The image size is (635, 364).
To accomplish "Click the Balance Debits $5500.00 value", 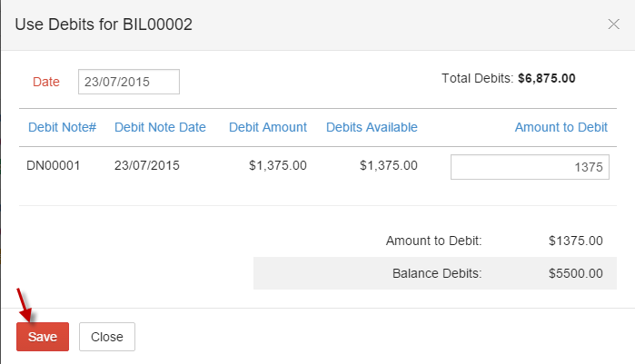I will tap(575, 273).
